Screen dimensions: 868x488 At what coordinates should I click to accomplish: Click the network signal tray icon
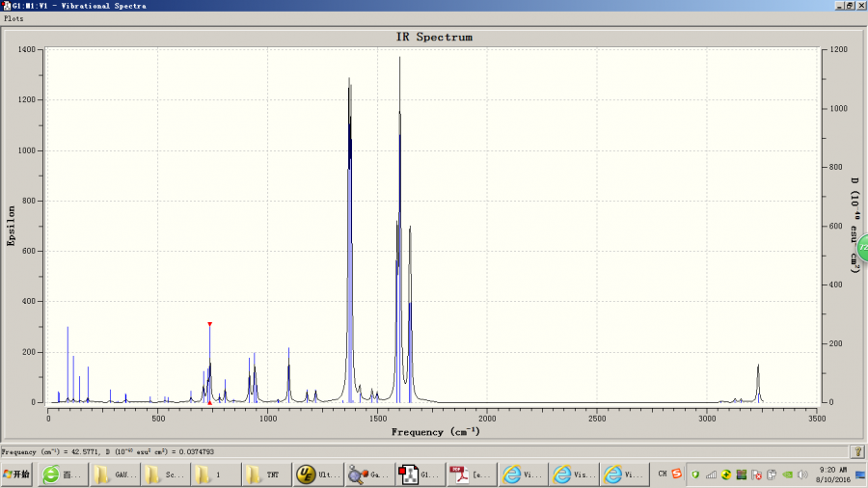(711, 474)
